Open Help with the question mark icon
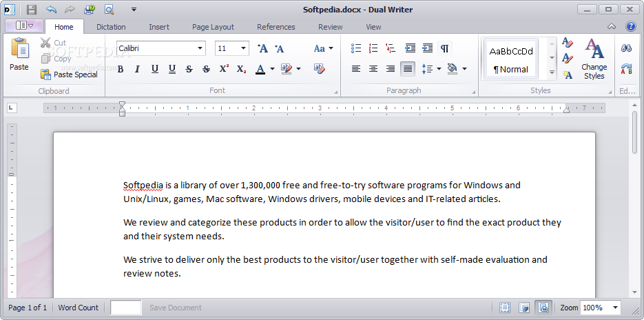Viewport: 644px width, 320px height. [x=630, y=26]
